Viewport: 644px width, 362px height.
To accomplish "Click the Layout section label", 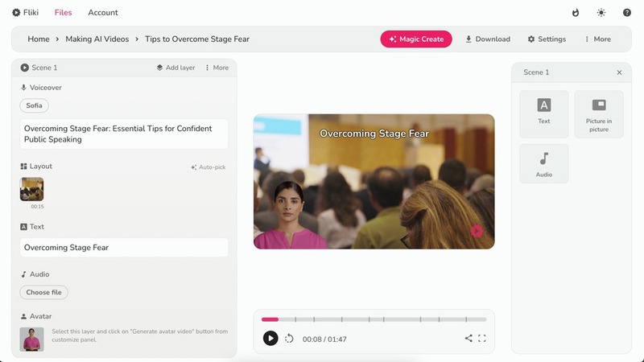I will point(41,167).
